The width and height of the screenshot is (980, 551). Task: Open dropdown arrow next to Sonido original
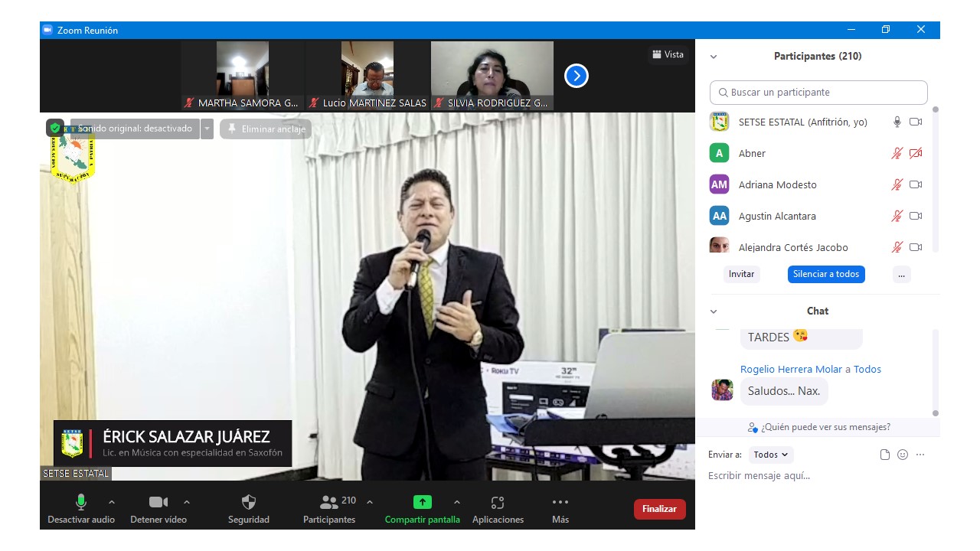207,129
